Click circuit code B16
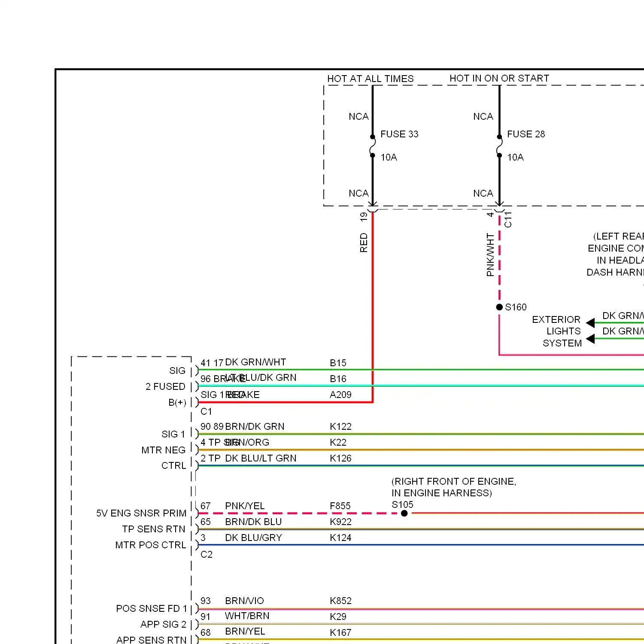The width and height of the screenshot is (644, 644). click(x=338, y=379)
